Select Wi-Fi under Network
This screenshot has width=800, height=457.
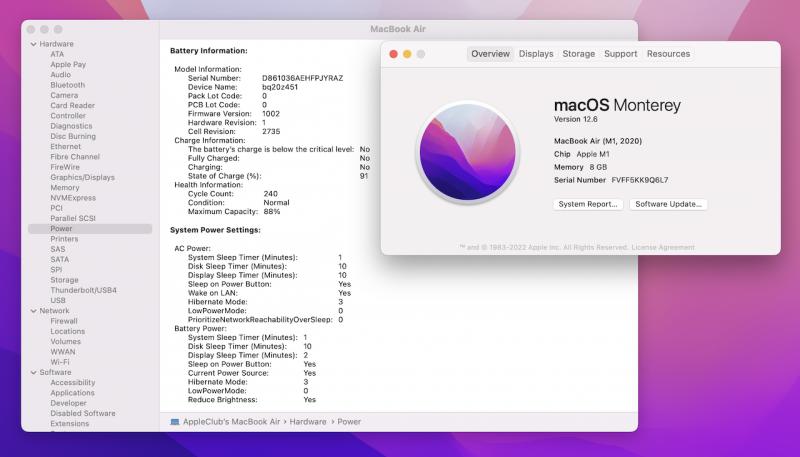tap(60, 362)
